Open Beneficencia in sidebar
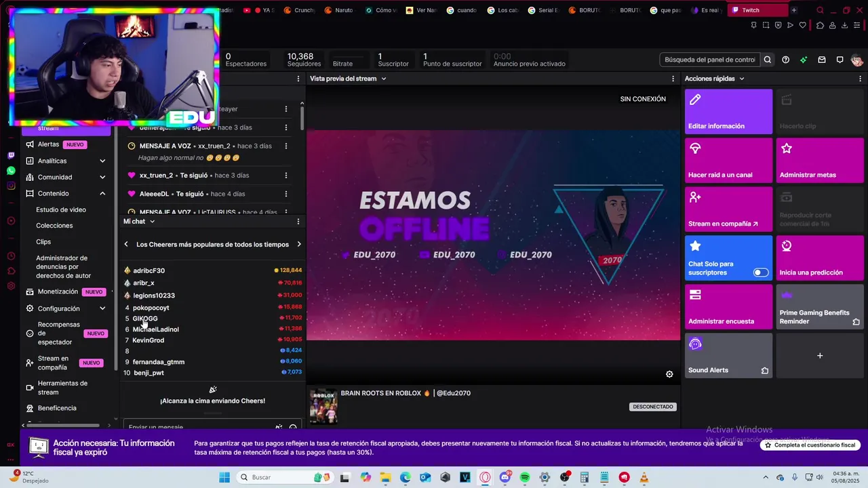The height and width of the screenshot is (488, 868). coord(57,408)
